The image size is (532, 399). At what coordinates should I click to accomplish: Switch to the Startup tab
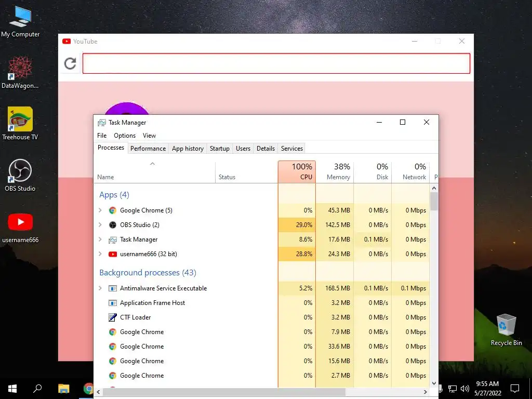pyautogui.click(x=220, y=149)
